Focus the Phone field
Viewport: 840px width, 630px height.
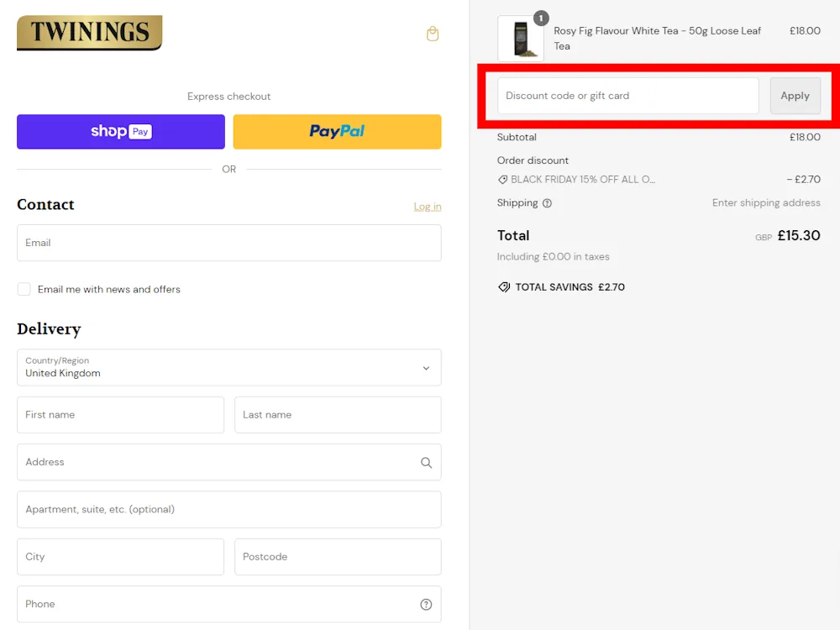point(228,604)
